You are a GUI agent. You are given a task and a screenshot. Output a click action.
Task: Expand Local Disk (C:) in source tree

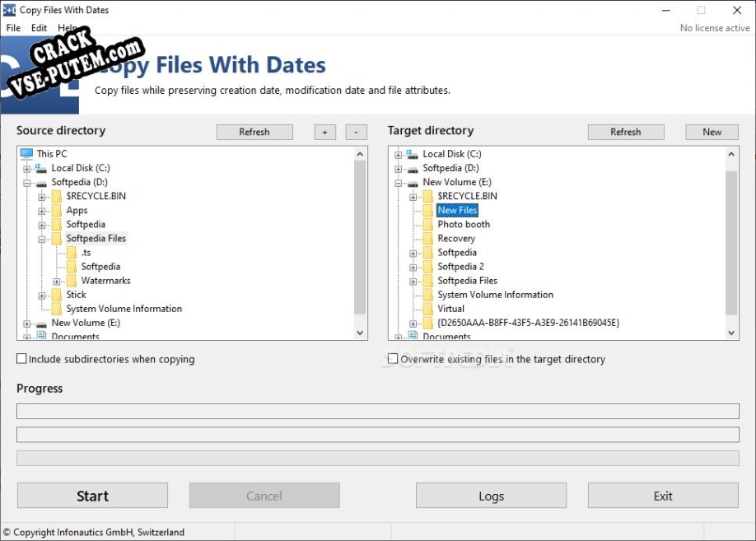(x=27, y=169)
